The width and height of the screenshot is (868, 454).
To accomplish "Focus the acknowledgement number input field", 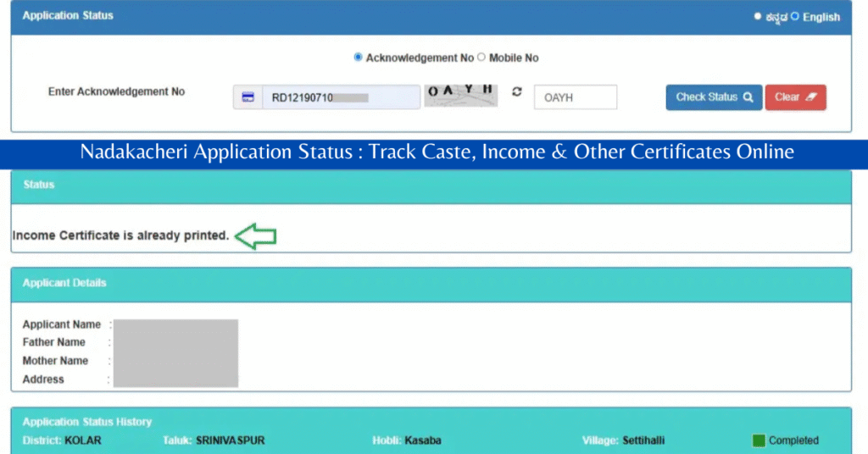I will click(341, 97).
